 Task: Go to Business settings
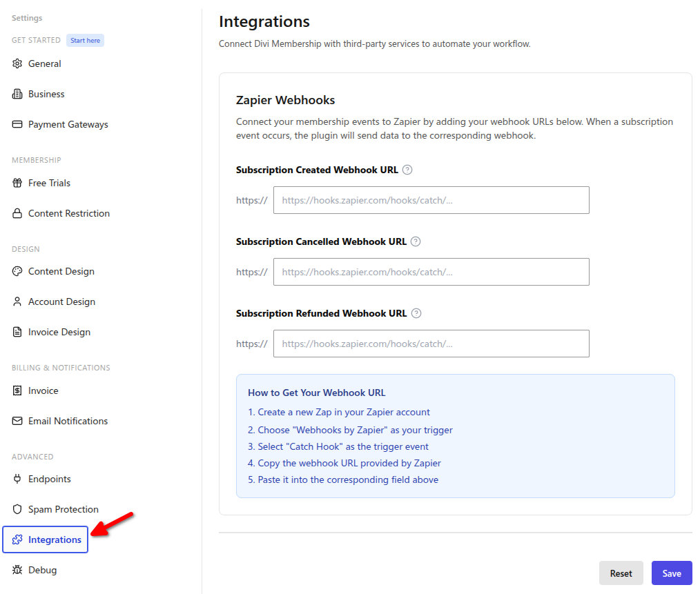[x=46, y=94]
